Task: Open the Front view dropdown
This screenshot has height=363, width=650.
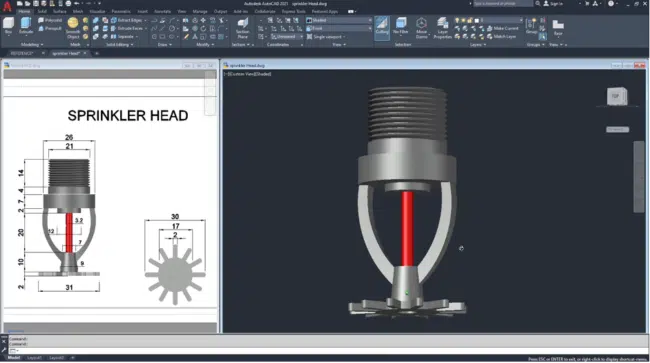Action: click(339, 28)
